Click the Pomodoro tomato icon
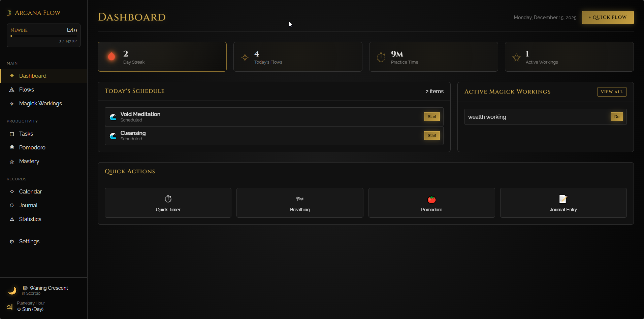This screenshot has height=319, width=644. pyautogui.click(x=431, y=200)
